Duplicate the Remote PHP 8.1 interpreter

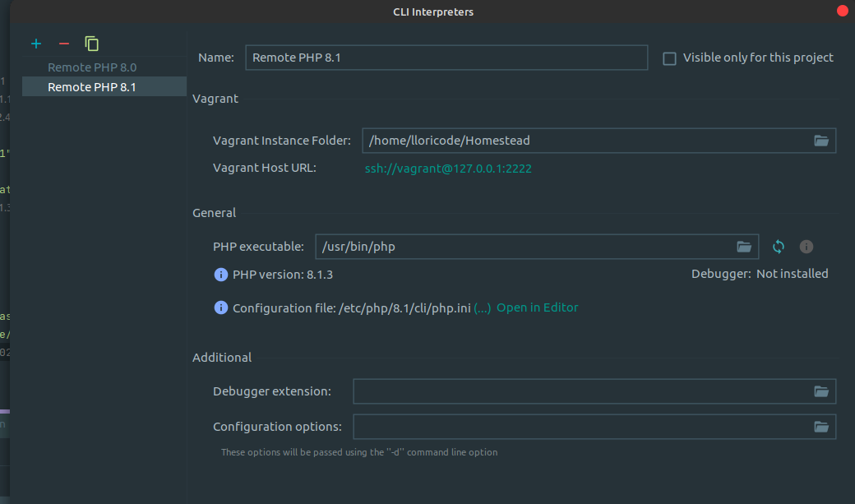[x=91, y=43]
